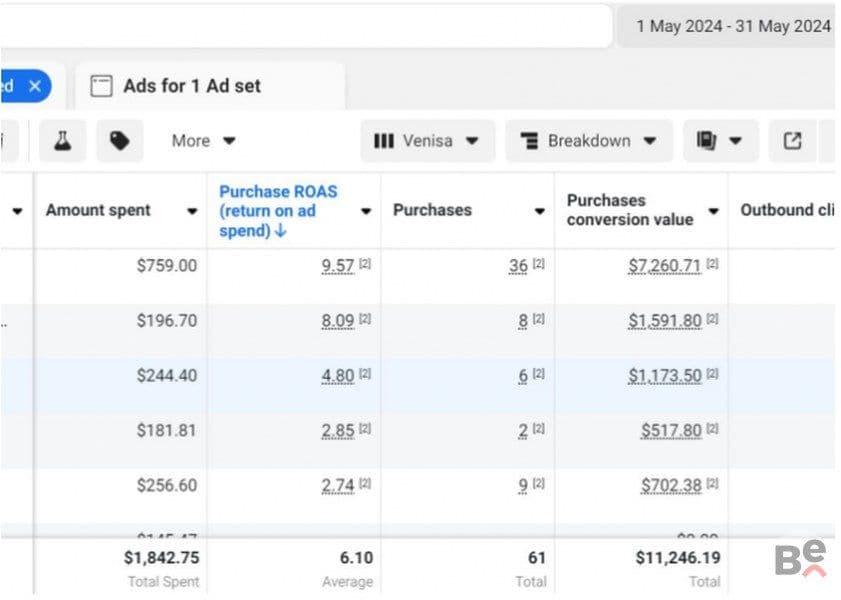Click the tag rules icon
Viewport: 841px width, 600px height.
click(x=120, y=141)
